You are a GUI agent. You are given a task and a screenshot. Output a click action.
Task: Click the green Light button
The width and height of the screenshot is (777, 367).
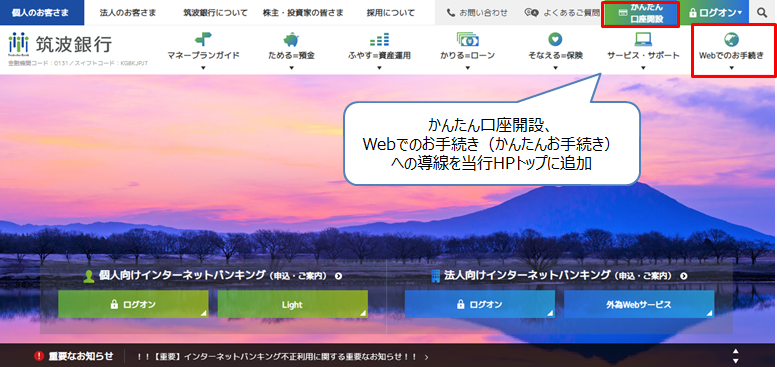point(292,304)
